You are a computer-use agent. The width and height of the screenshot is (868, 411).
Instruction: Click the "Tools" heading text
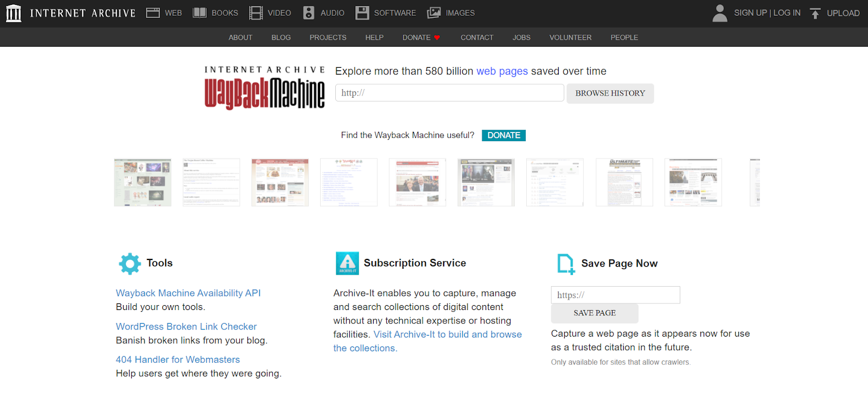click(x=159, y=263)
